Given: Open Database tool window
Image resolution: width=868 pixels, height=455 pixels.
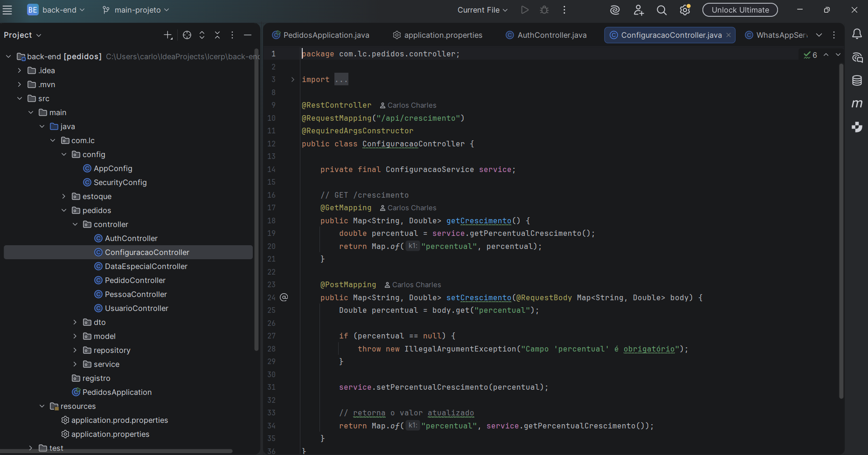Looking at the screenshot, I should pos(857,80).
